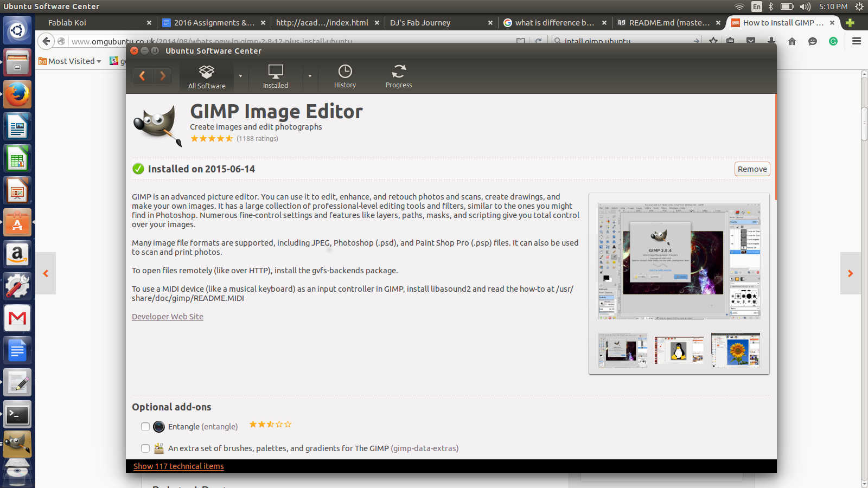Screen dimensions: 868x488
Task: Launch Firefox from the dock
Action: [17, 94]
